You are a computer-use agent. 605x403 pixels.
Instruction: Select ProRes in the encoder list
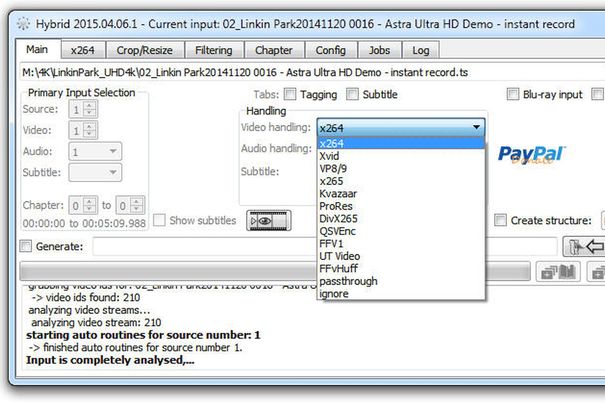(x=335, y=207)
